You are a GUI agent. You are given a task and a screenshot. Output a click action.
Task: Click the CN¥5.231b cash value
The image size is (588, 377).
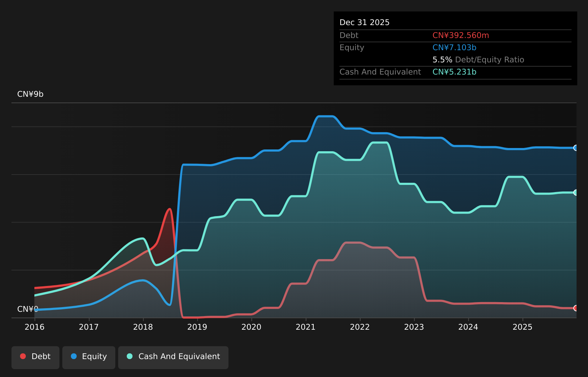[454, 72]
